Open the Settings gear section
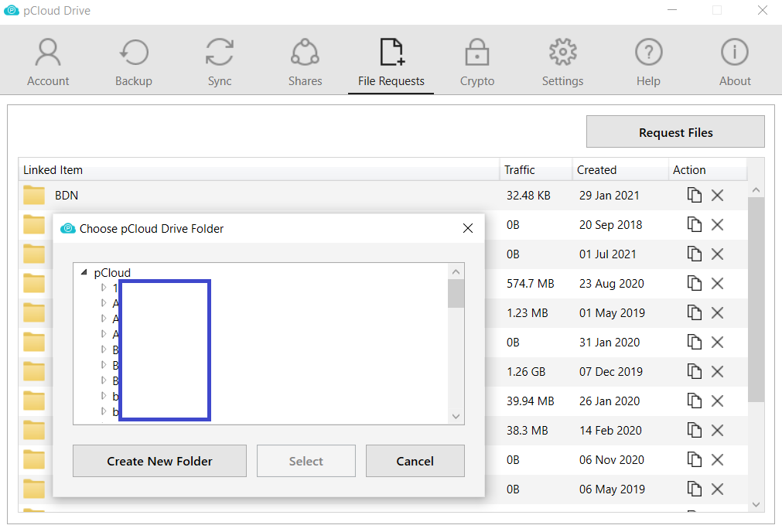Viewport: 782px width, 532px height. click(x=562, y=63)
